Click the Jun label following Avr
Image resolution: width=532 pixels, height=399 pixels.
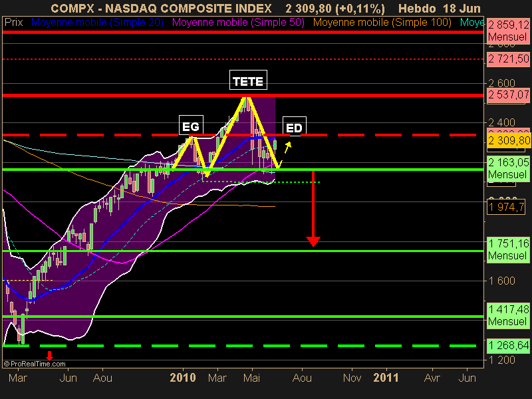pyautogui.click(x=467, y=378)
